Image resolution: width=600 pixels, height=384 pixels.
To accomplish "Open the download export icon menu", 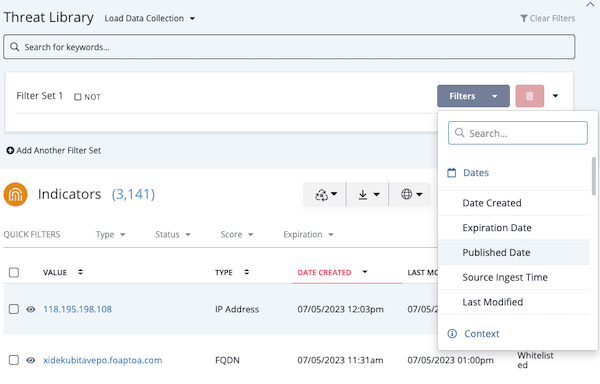I will [368, 194].
